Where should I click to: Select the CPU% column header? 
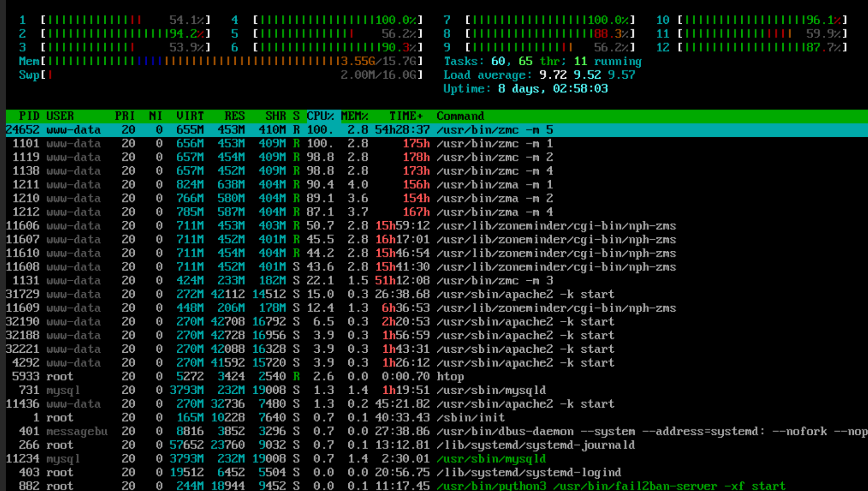pos(320,116)
